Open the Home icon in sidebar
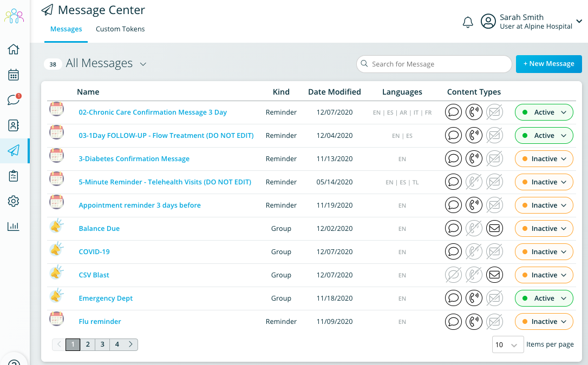 [14, 49]
